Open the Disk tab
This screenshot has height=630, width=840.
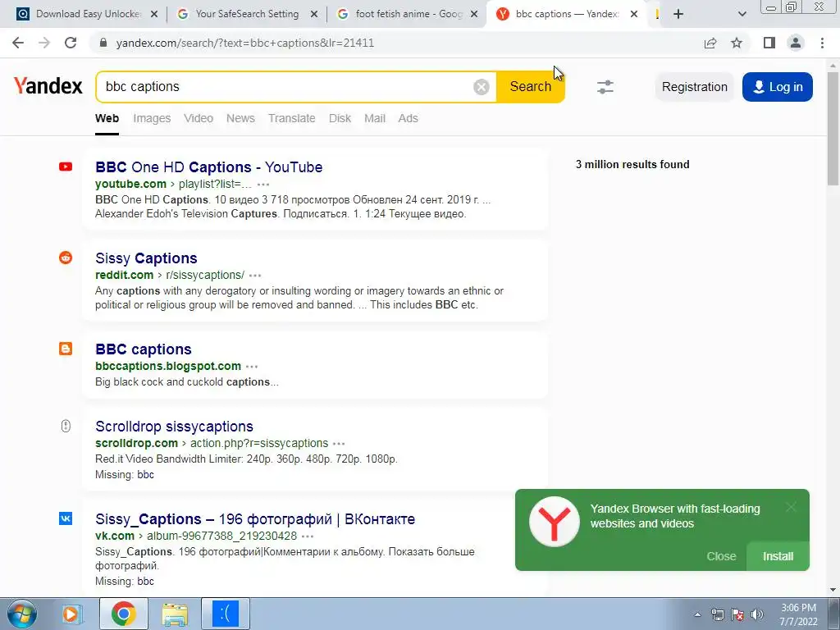[x=340, y=118]
